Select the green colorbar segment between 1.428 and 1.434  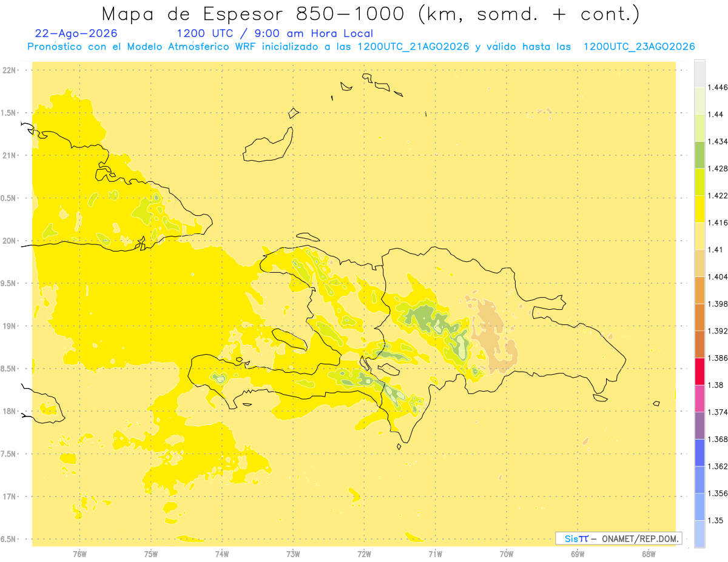click(699, 155)
